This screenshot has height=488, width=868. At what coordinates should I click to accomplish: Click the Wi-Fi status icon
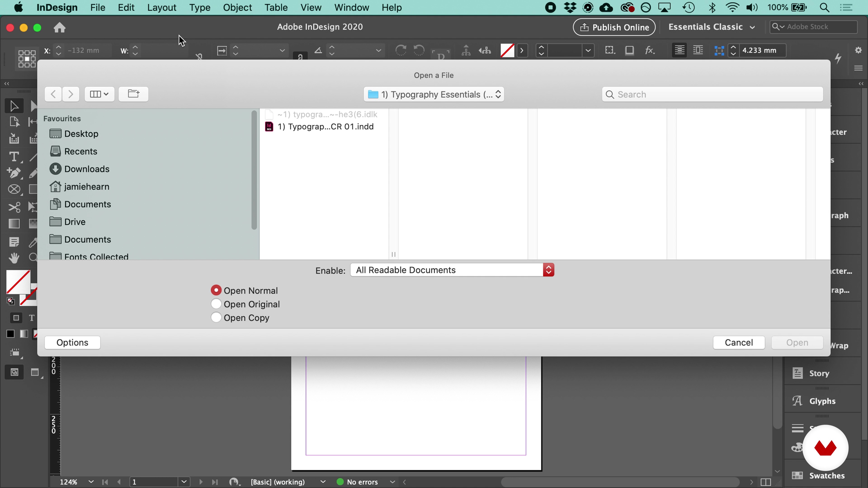coord(732,7)
